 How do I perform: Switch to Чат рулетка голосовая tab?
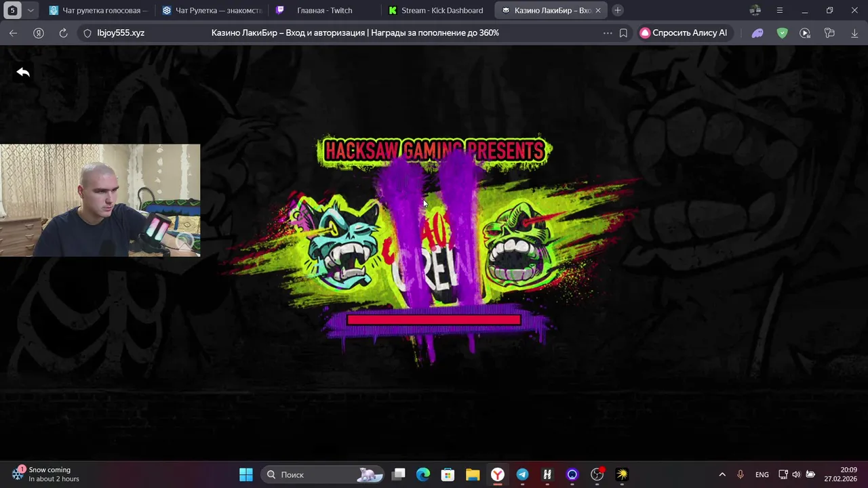(98, 10)
